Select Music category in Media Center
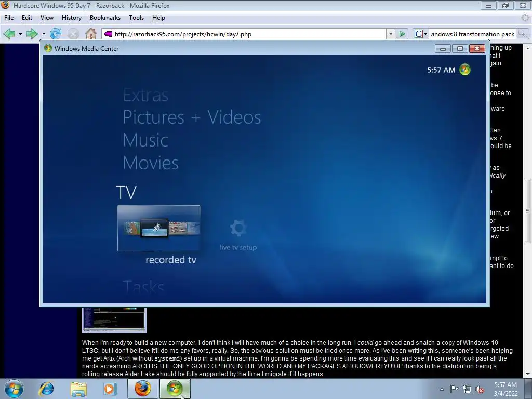532x399 pixels. coord(145,140)
